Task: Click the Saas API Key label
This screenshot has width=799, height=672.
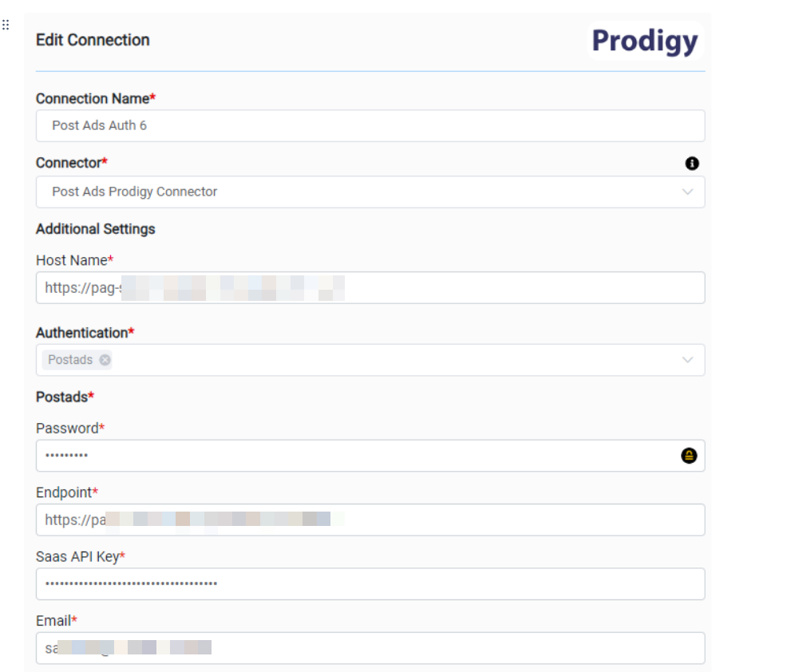Action: tap(77, 556)
